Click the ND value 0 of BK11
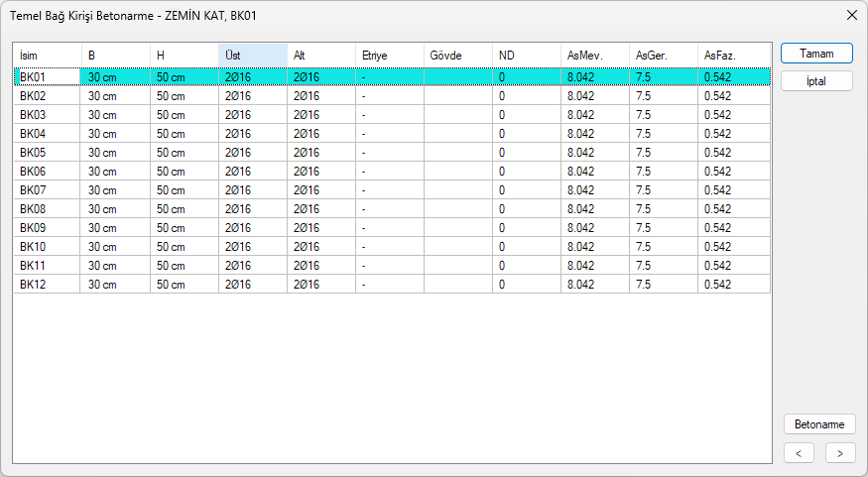 (527, 265)
